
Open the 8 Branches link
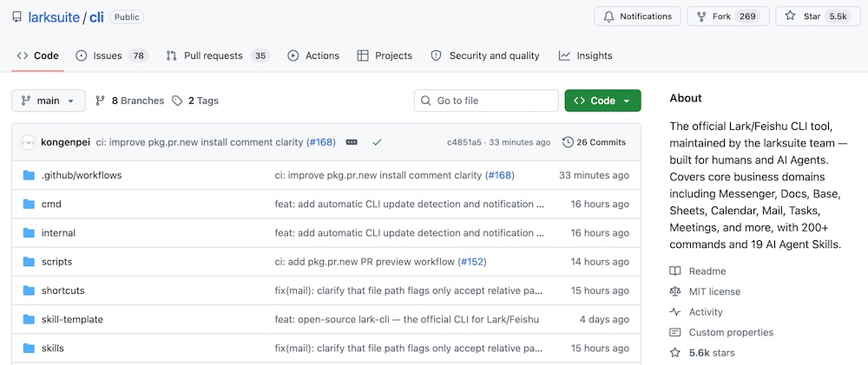130,101
